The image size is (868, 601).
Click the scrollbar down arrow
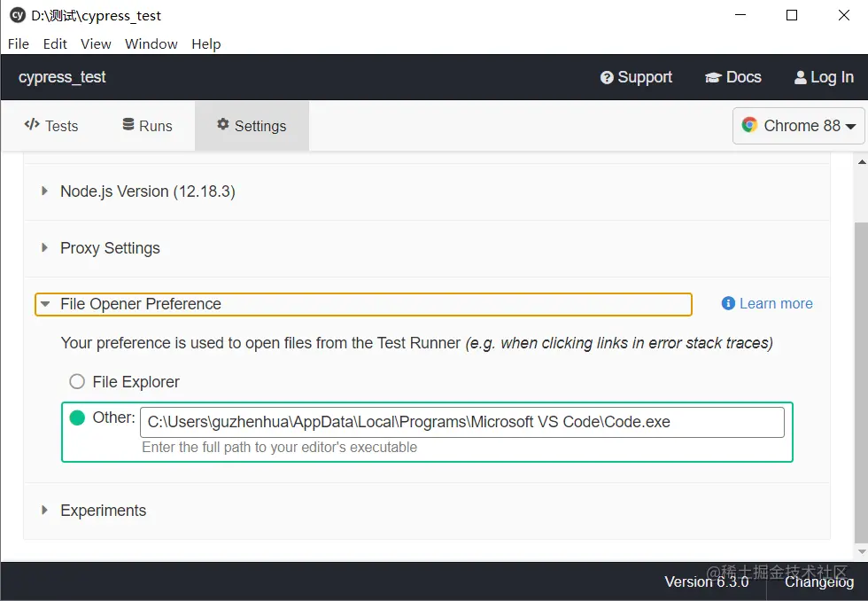coord(861,551)
